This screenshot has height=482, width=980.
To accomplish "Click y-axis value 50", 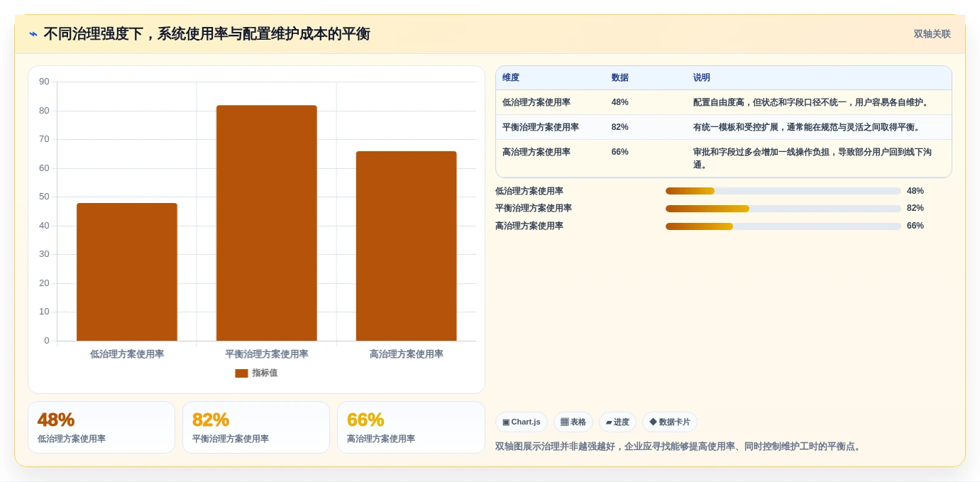I will pos(44,197).
